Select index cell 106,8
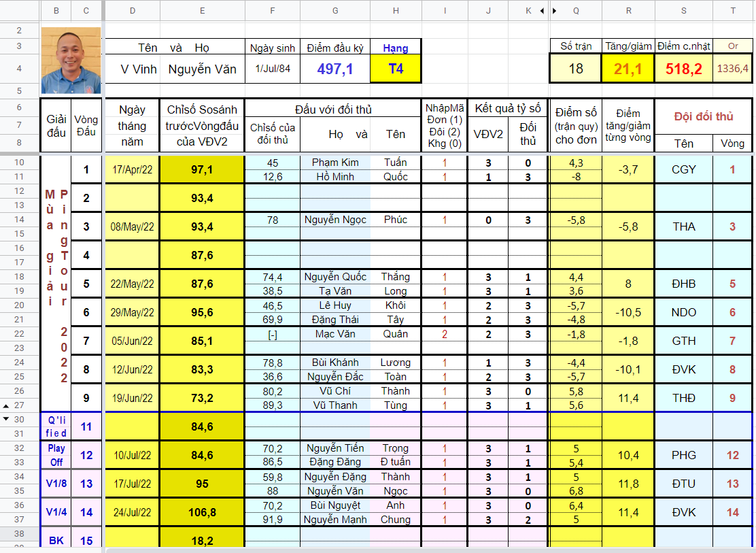The image size is (756, 553). [202, 512]
